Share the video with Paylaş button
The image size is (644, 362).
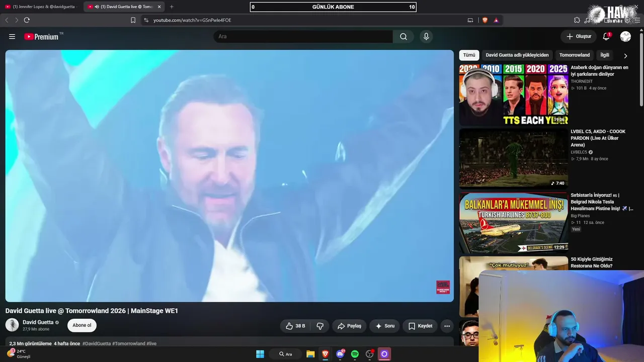pyautogui.click(x=349, y=326)
